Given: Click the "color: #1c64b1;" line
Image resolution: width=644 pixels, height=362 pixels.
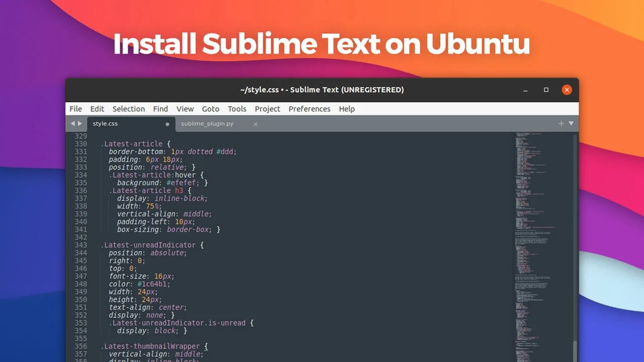Looking at the screenshot, I should tap(139, 284).
